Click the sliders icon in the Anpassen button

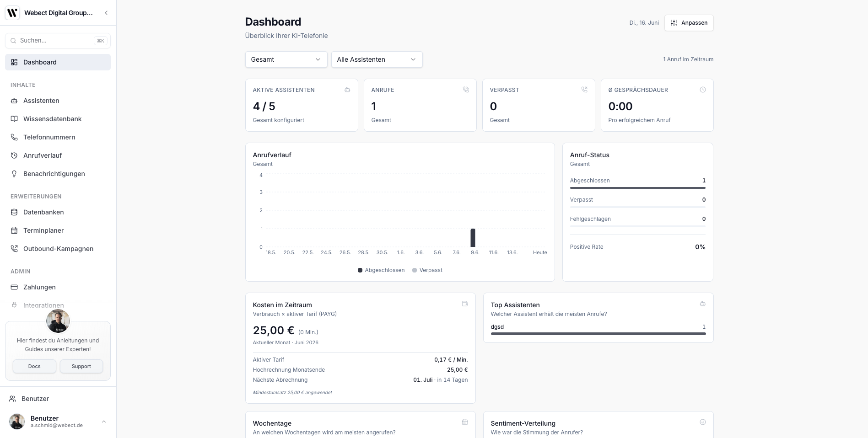point(674,23)
